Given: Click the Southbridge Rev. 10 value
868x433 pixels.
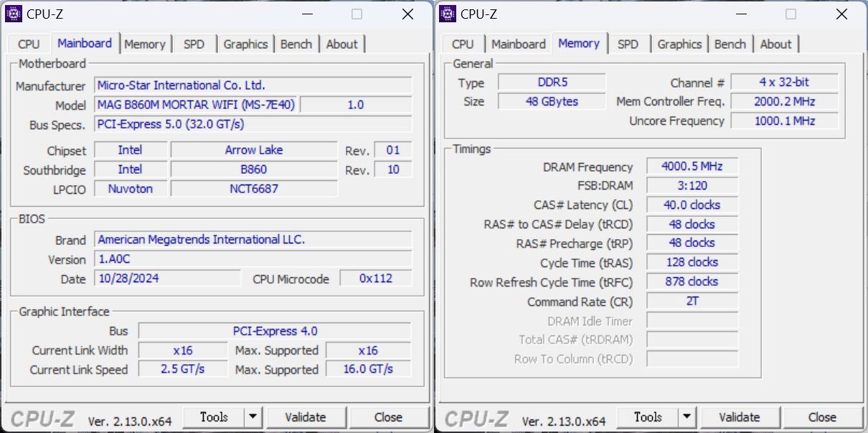Looking at the screenshot, I should [393, 169].
